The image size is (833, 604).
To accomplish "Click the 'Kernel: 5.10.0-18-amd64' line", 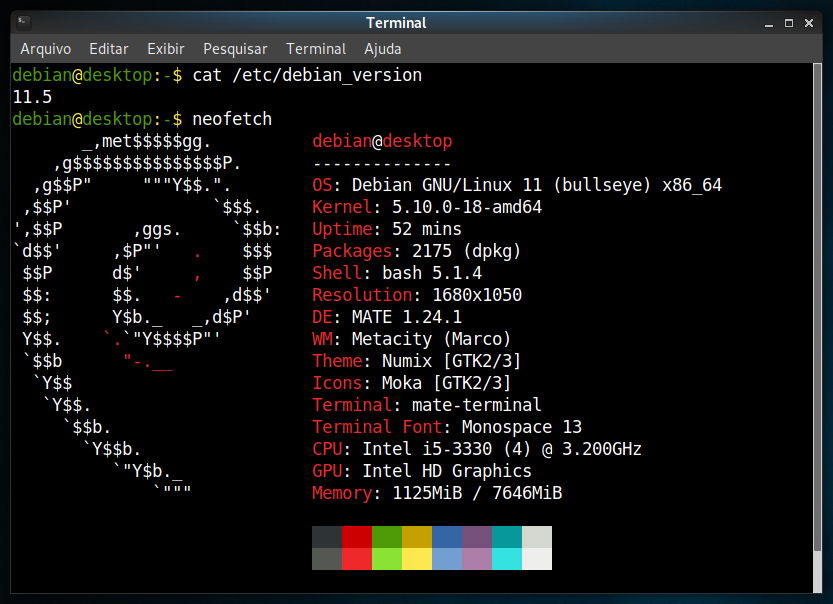I will (427, 207).
